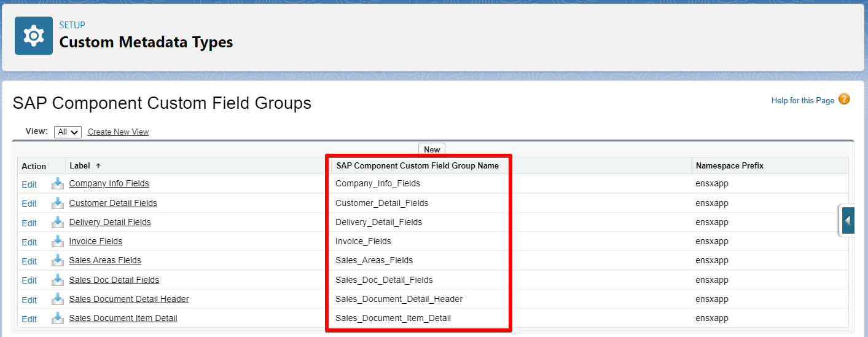This screenshot has height=337, width=868.
Task: Open the Sales Areas Fields label link
Action: click(x=105, y=260)
